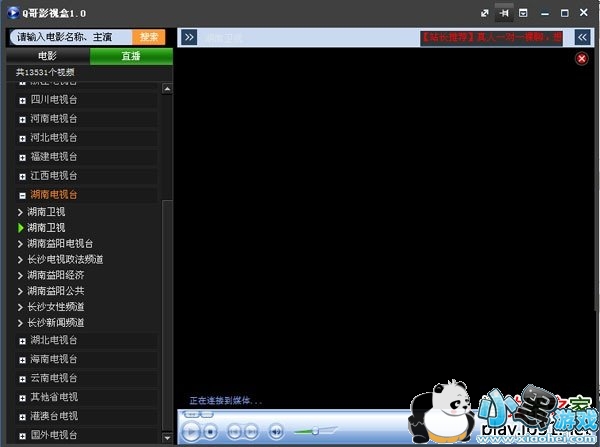The width and height of the screenshot is (600, 447).
Task: Expand the 江西电视台 node
Action: pos(23,177)
